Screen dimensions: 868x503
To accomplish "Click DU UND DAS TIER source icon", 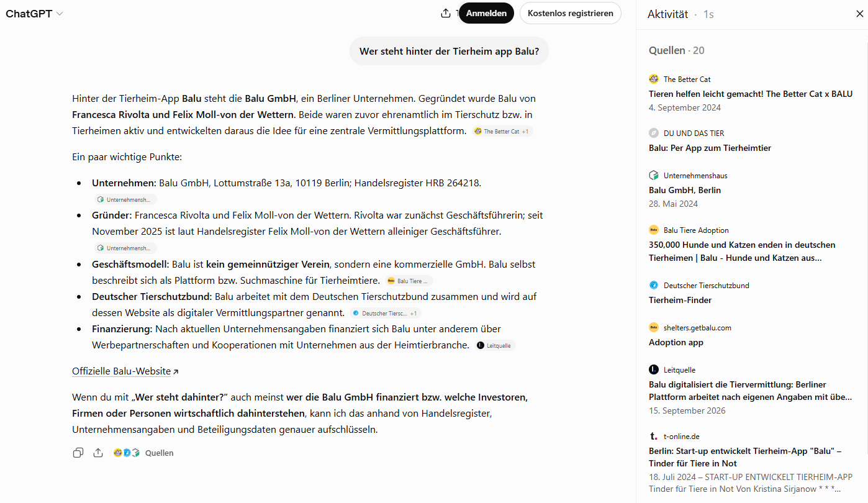I will pyautogui.click(x=654, y=133).
